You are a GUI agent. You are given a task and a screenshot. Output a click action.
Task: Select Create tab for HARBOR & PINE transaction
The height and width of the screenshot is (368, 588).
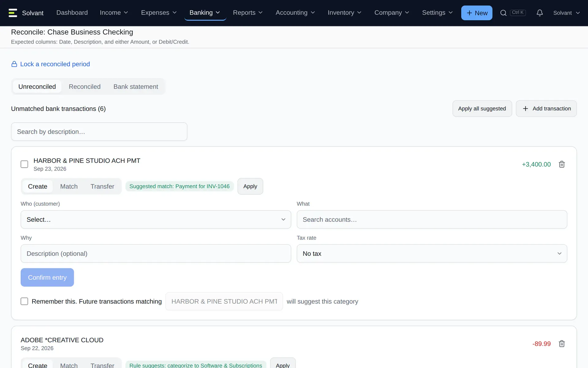click(x=38, y=186)
